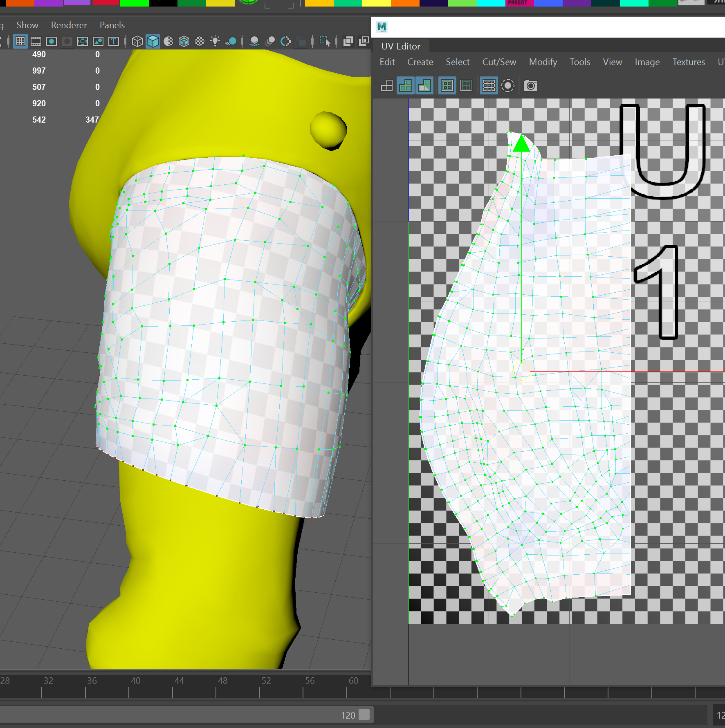Click frame 32 on the timeline
The image size is (725, 728).
48,681
